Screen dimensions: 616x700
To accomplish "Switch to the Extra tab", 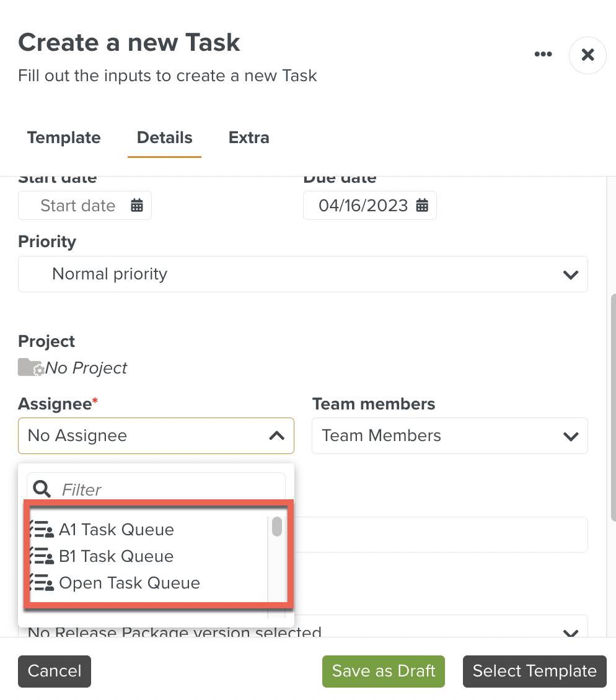I will tap(249, 138).
